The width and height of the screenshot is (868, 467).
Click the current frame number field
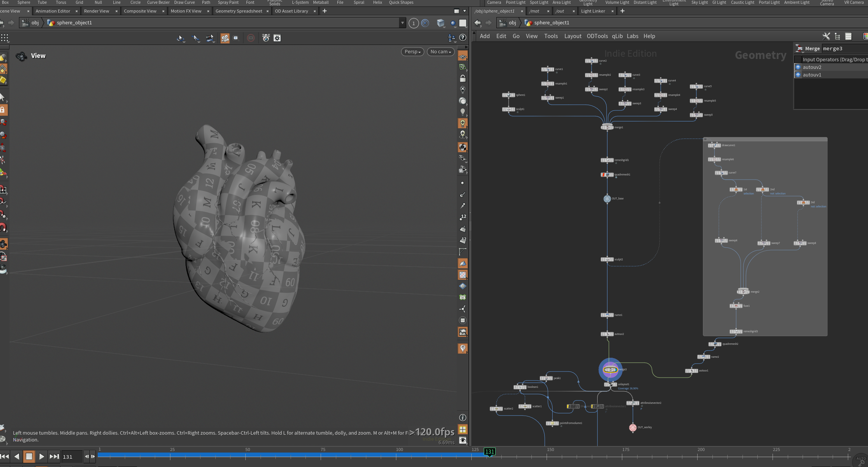click(x=72, y=457)
